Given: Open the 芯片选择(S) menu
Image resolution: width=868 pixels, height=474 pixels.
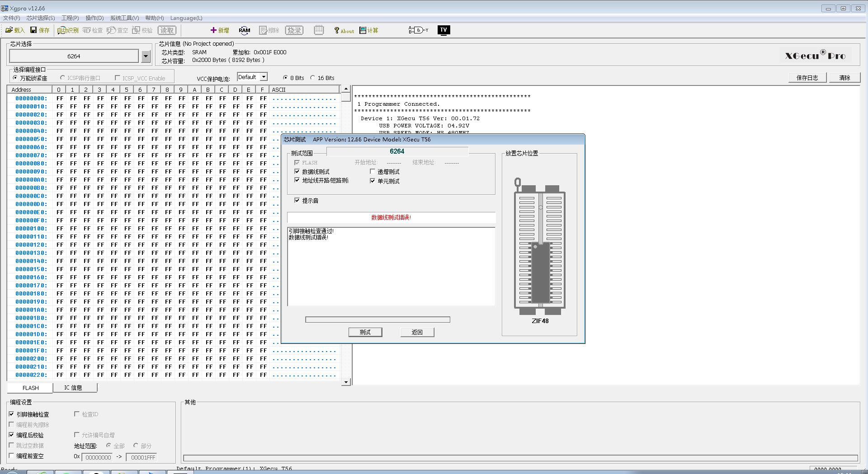Looking at the screenshot, I should pos(41,18).
